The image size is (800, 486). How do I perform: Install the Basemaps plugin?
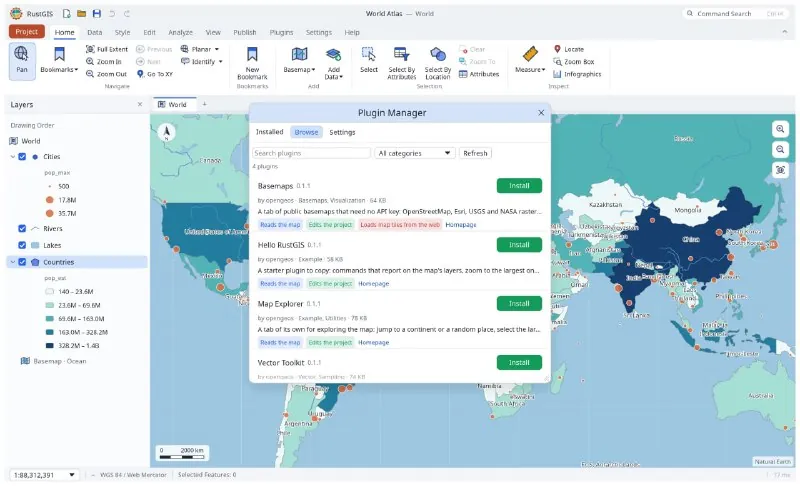pyautogui.click(x=519, y=186)
